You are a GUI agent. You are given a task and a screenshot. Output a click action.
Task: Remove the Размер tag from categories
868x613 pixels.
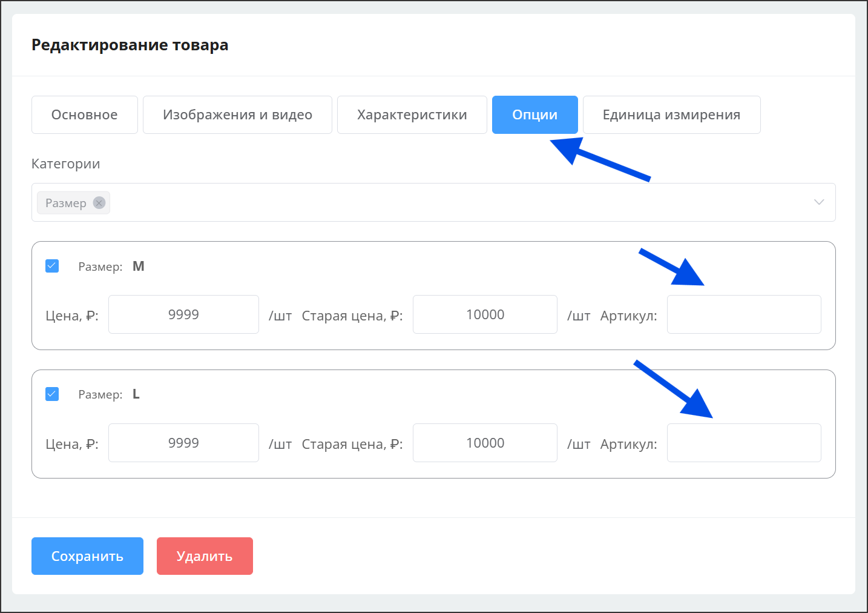[x=99, y=203]
